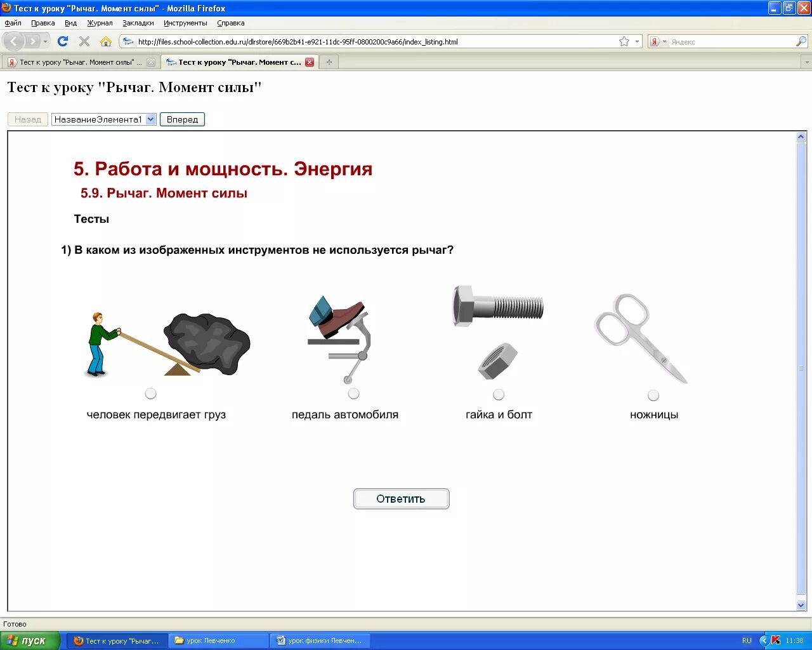Click the site identity icon in address bar
This screenshot has height=650, width=812.
pyautogui.click(x=128, y=41)
